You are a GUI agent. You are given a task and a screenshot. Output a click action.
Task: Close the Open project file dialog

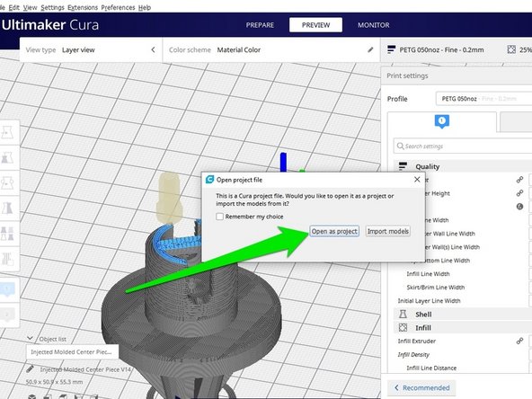pyautogui.click(x=417, y=180)
